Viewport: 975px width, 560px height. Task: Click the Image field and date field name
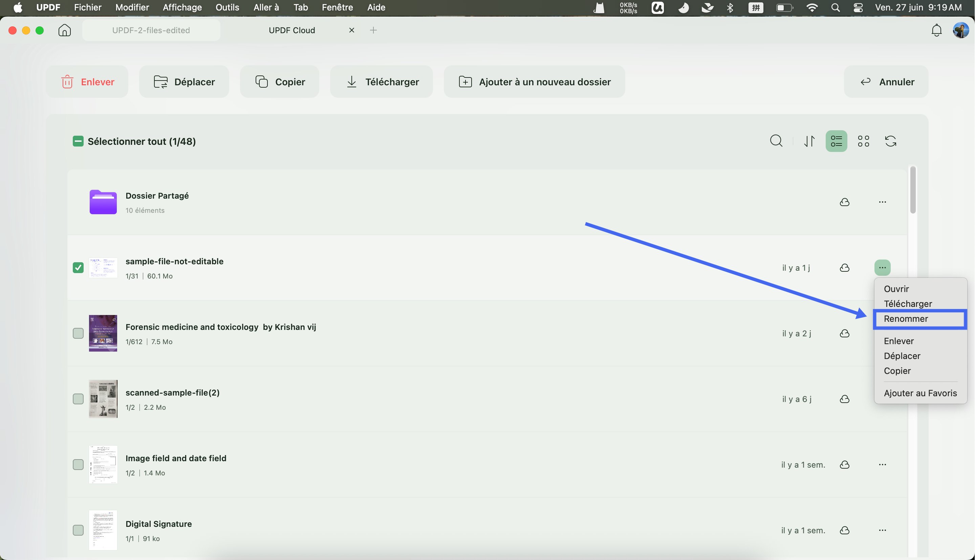click(176, 458)
